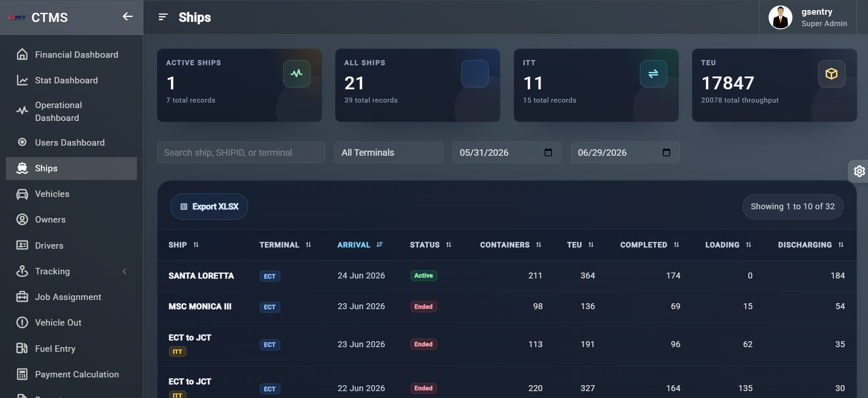The height and width of the screenshot is (398, 868).
Task: Click the TEU value 17847
Action: click(728, 83)
